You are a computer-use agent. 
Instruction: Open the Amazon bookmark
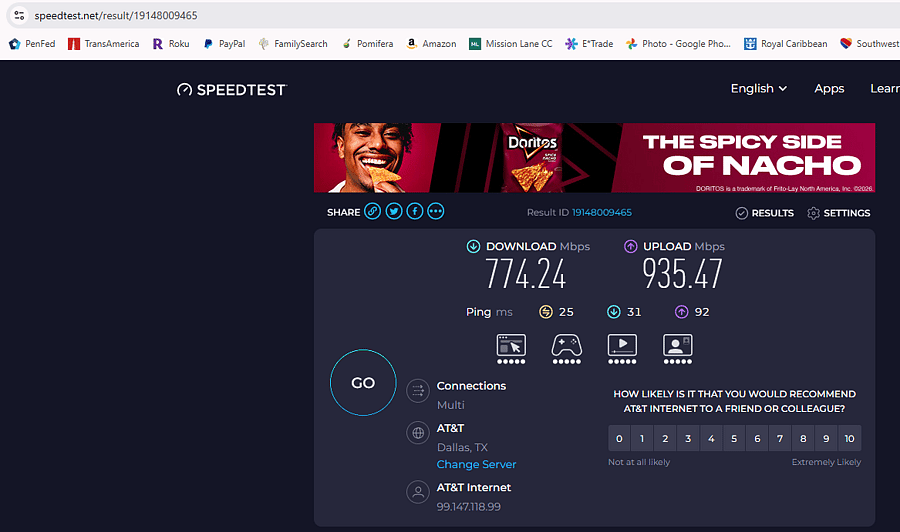tap(431, 44)
